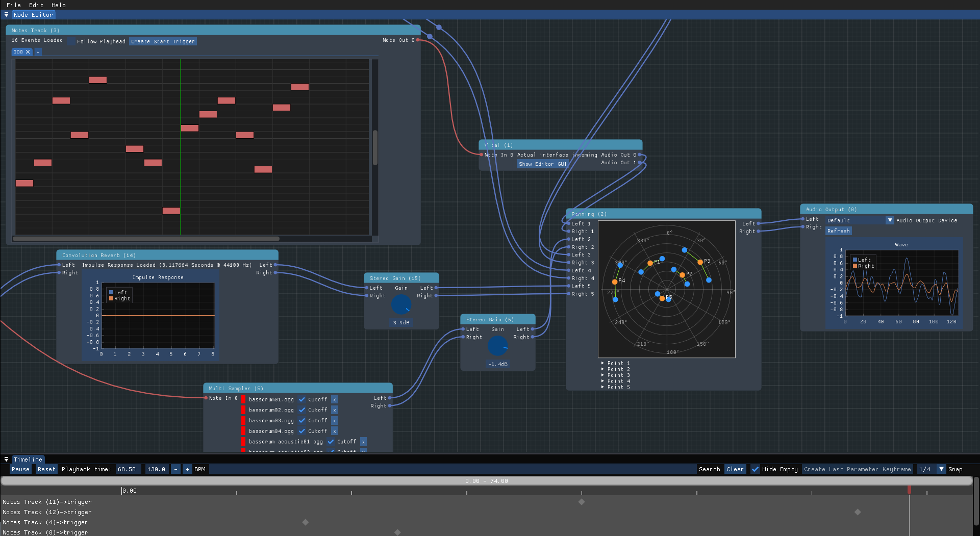Click the red color block beside bassdrum02.ogg
The height and width of the screenshot is (536, 980).
click(243, 410)
